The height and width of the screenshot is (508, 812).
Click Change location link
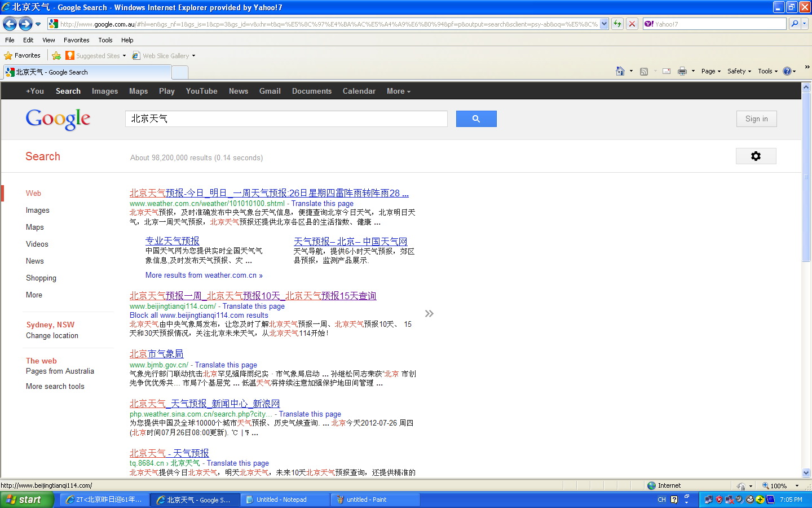tap(52, 335)
